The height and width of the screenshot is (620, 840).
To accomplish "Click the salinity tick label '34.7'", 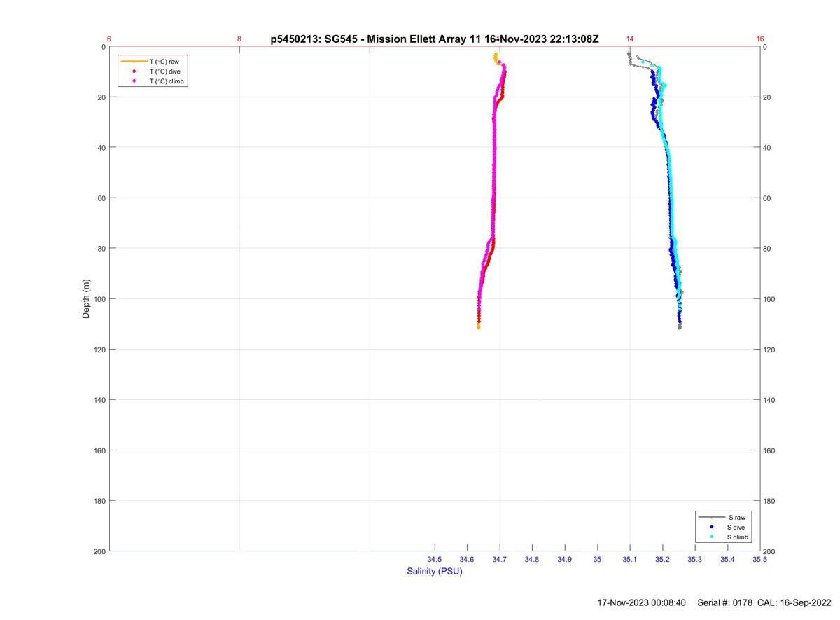I will pos(500,559).
